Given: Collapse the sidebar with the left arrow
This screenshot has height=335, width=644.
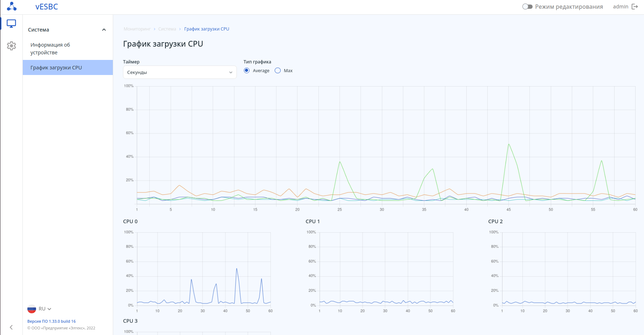Looking at the screenshot, I should click(11, 327).
